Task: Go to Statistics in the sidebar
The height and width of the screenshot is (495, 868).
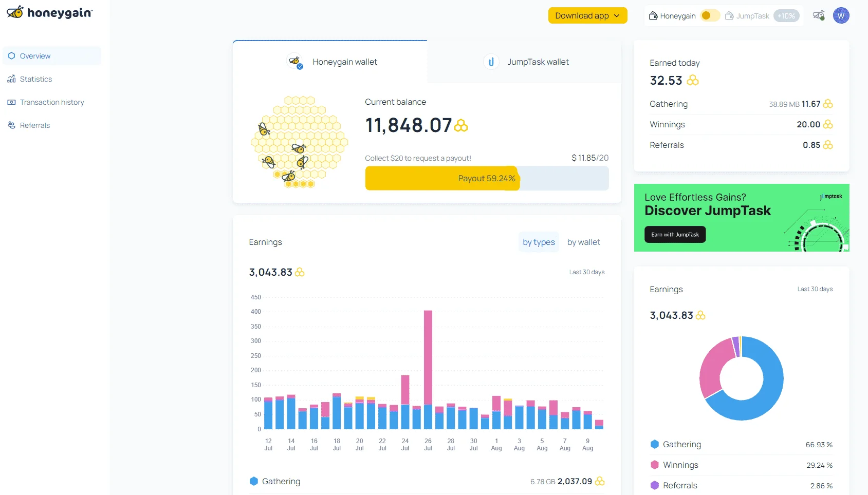Action: tap(52, 79)
